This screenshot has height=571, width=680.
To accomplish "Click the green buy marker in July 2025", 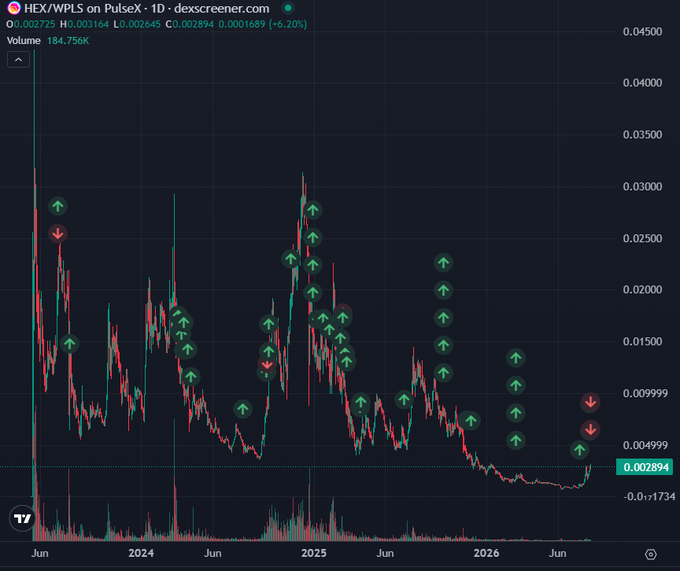I will click(404, 399).
